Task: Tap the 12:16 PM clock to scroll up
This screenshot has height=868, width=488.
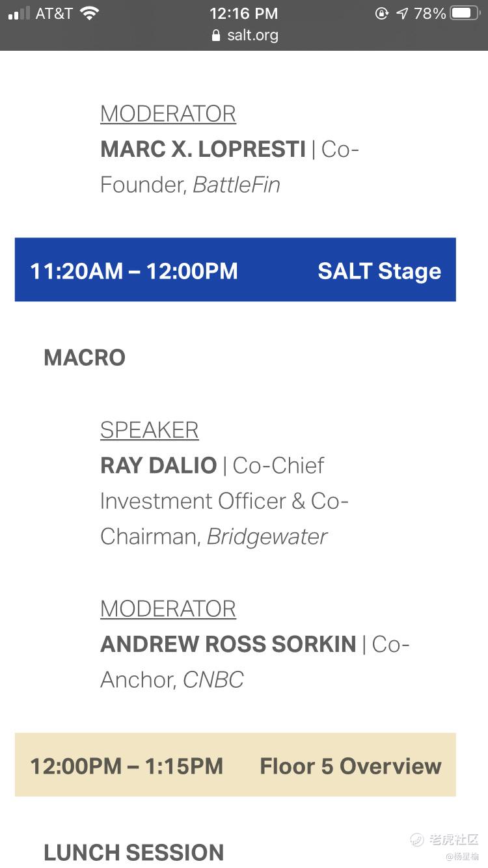Action: pos(243,14)
